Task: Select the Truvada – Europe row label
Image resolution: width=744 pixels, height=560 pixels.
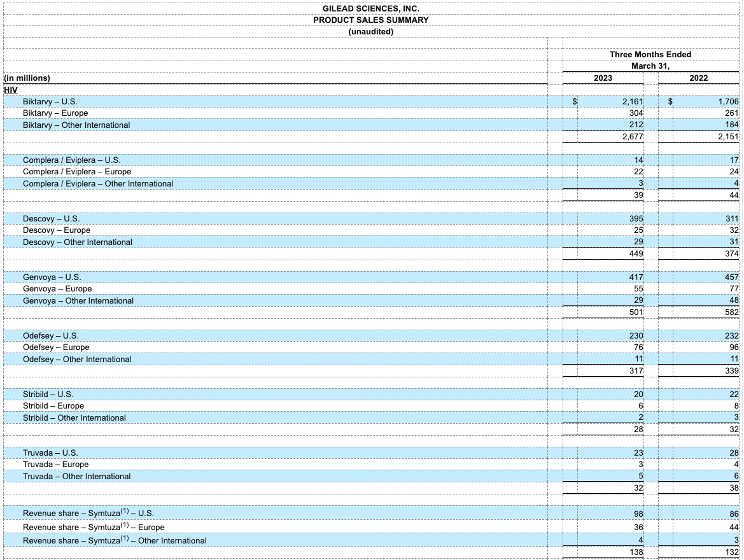Action: (55, 465)
